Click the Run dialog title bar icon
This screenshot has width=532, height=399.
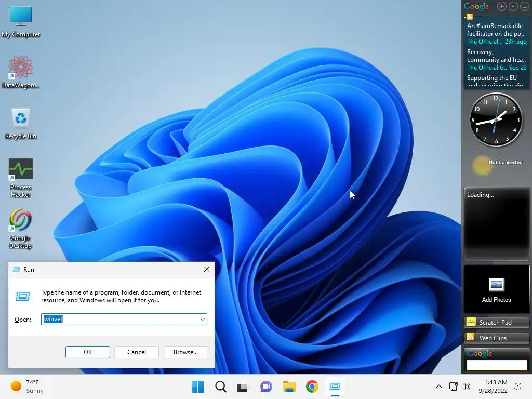click(x=16, y=270)
